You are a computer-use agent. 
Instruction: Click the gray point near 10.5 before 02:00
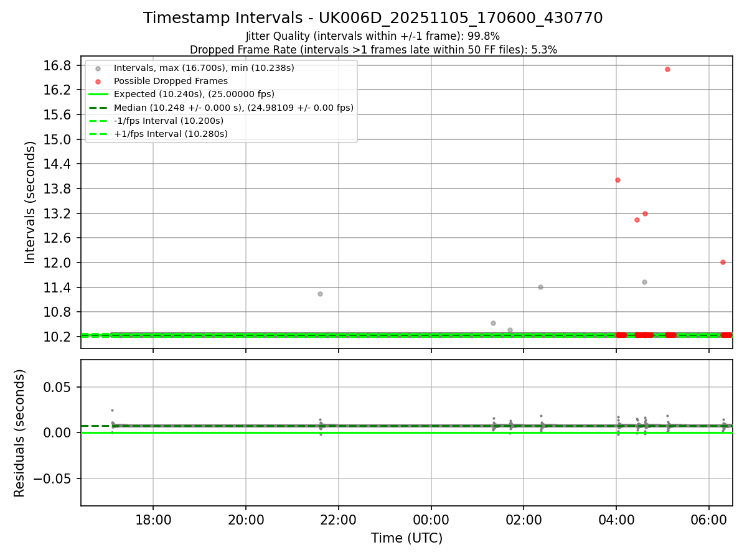(493, 323)
